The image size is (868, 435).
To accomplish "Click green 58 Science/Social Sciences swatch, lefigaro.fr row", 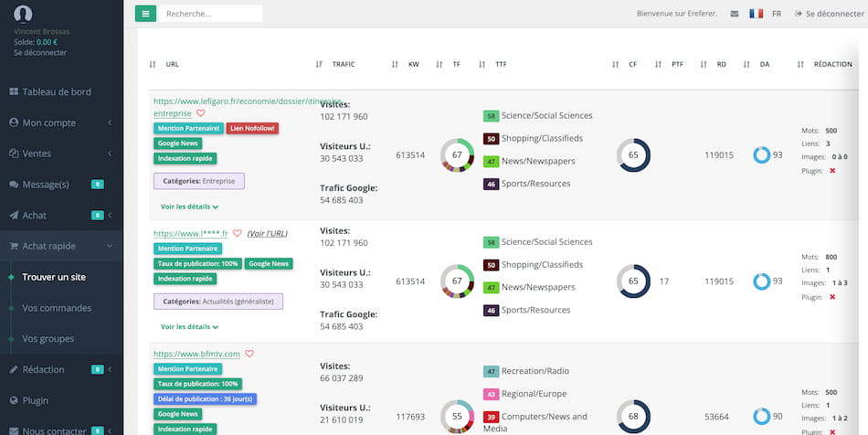I will pyautogui.click(x=491, y=116).
